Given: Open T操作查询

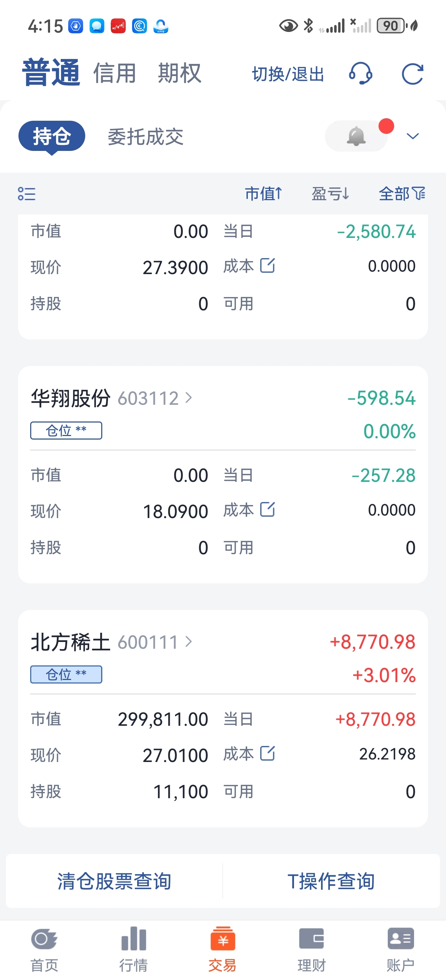Looking at the screenshot, I should click(331, 881).
